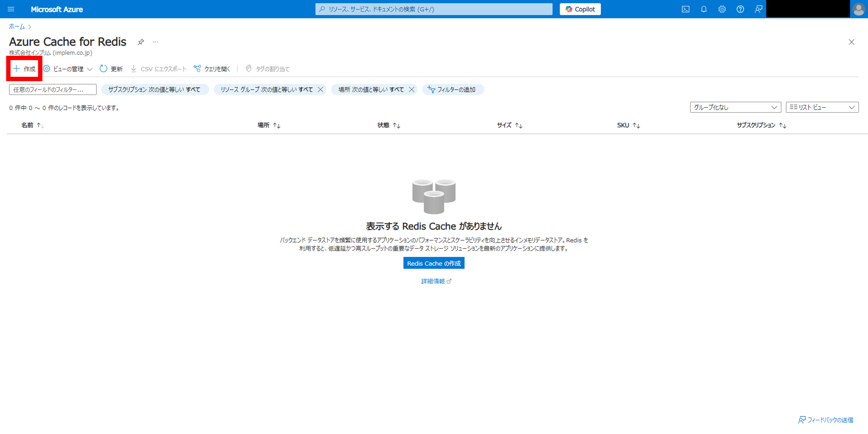Open the help and support icon
The height and width of the screenshot is (434, 868).
(x=740, y=9)
